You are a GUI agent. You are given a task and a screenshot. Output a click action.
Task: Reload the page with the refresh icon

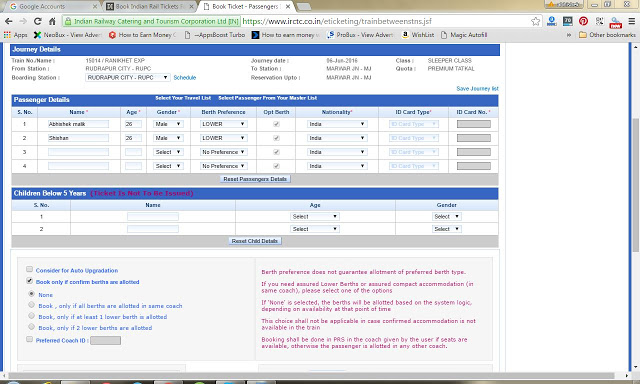coord(38,21)
